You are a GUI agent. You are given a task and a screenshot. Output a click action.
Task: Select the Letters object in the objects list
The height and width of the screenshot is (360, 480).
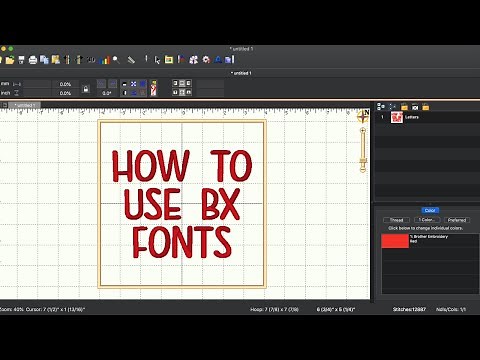click(x=427, y=117)
